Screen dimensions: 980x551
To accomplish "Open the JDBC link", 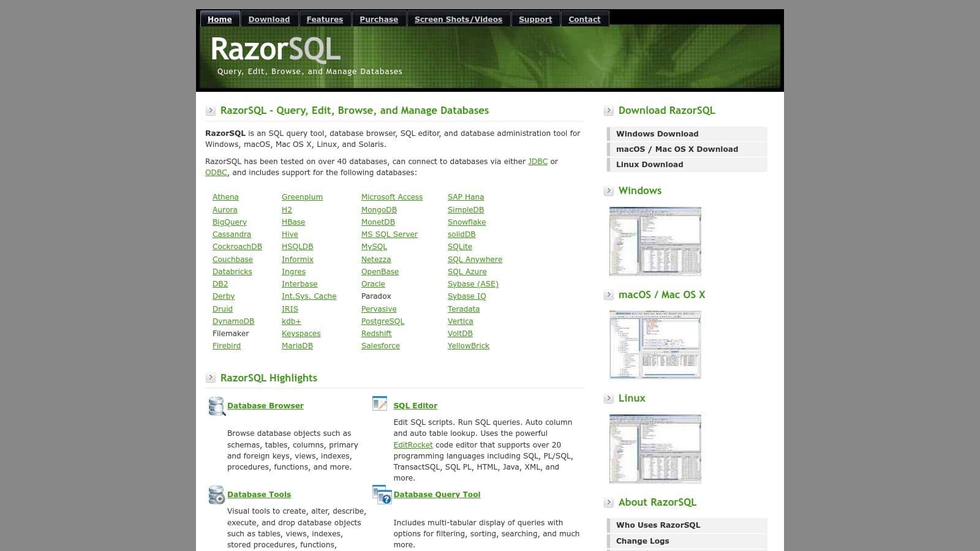I will [537, 162].
